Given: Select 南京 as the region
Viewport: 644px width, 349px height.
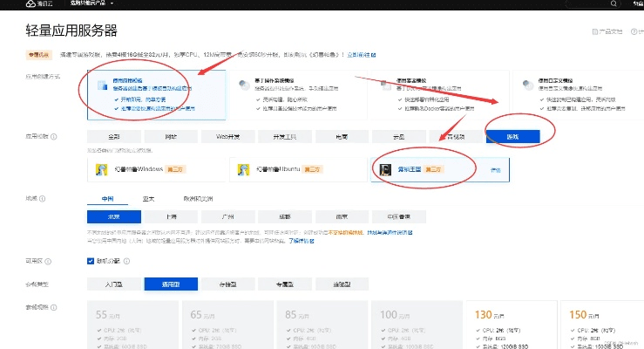Looking at the screenshot, I should click(x=342, y=216).
